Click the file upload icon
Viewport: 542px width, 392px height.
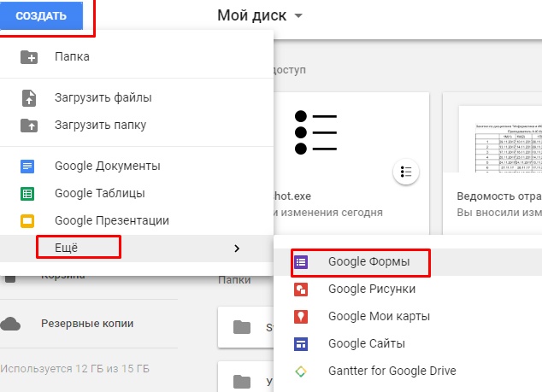29,97
